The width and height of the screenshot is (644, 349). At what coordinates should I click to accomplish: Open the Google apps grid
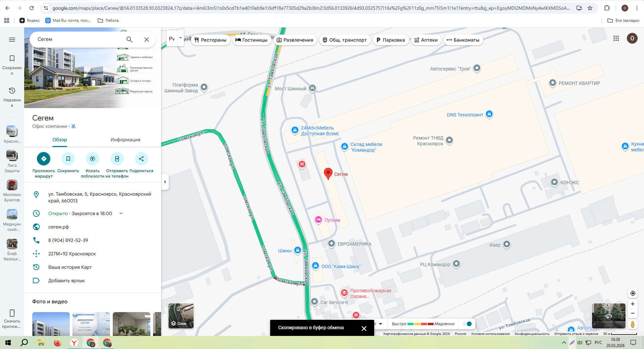[x=616, y=38]
